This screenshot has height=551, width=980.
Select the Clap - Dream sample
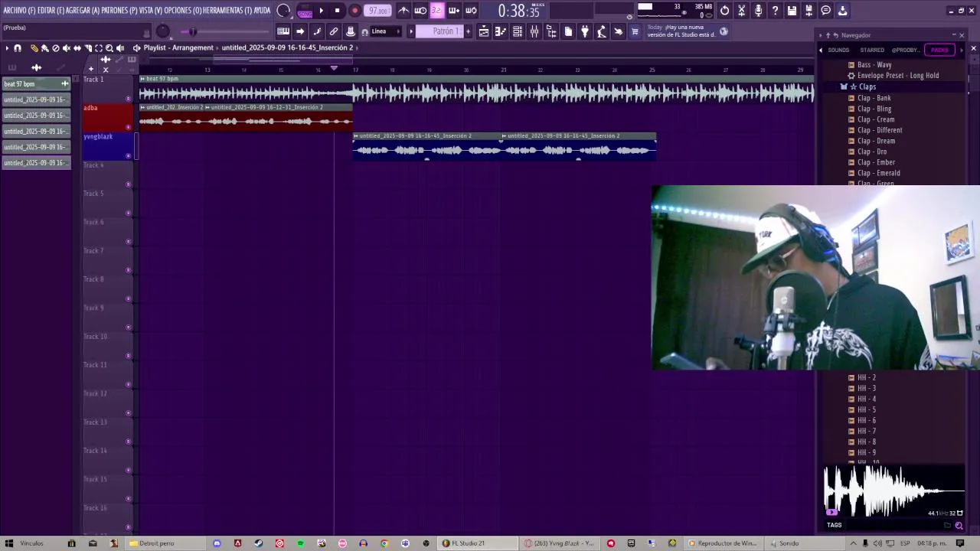click(x=876, y=141)
